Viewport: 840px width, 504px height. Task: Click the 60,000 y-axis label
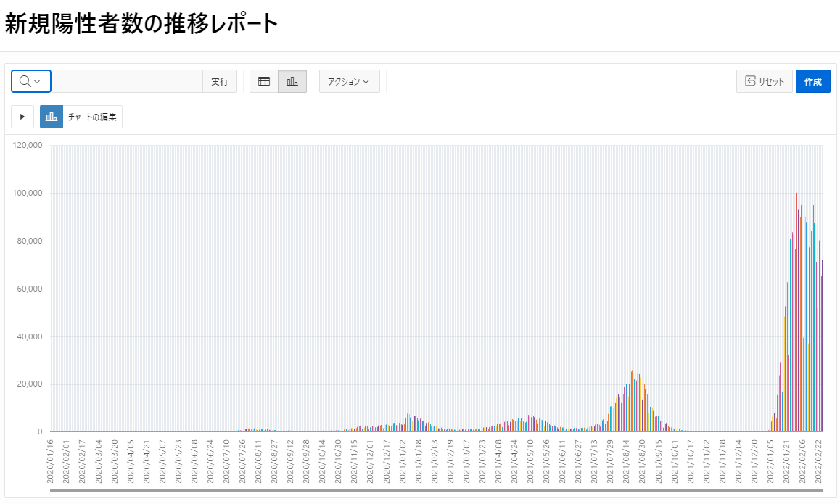(30, 289)
